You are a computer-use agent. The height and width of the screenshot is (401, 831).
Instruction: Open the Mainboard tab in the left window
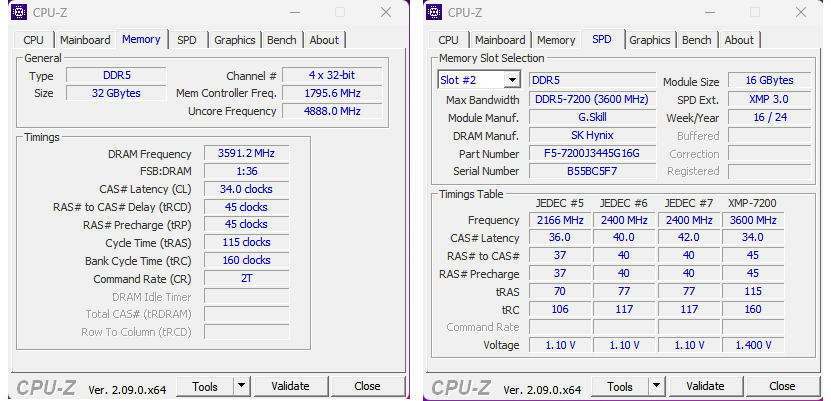(85, 40)
